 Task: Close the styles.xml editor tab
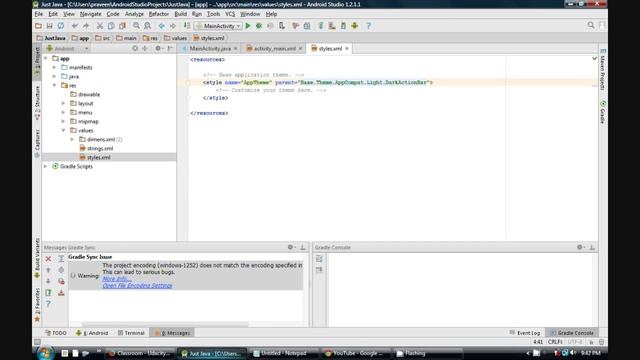[347, 49]
